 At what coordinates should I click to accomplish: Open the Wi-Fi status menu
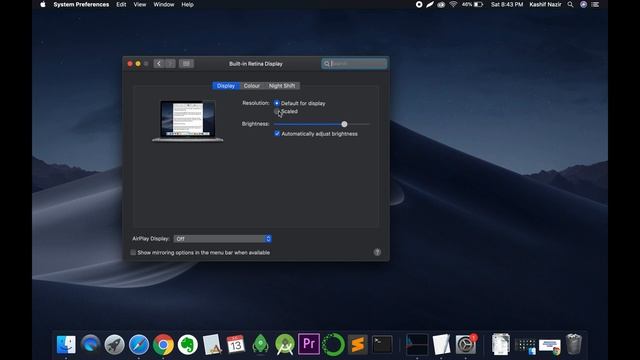pos(453,4)
